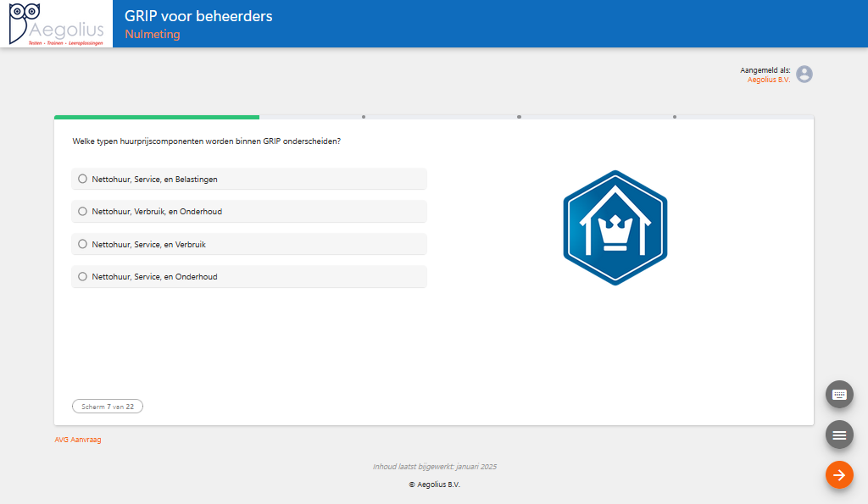Viewport: 868px width, 504px height.
Task: Open the 'AVG Aanvraag' link
Action: point(78,440)
